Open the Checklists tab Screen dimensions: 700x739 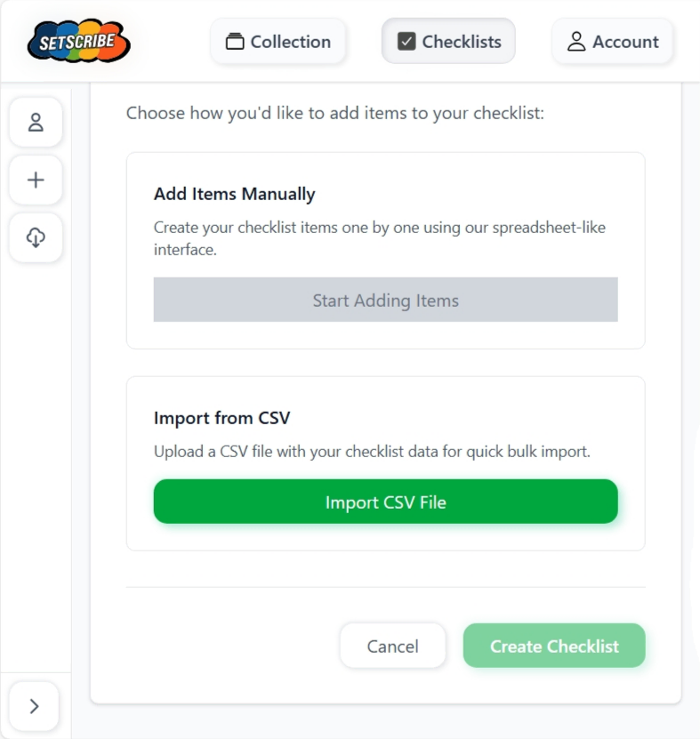pos(448,42)
